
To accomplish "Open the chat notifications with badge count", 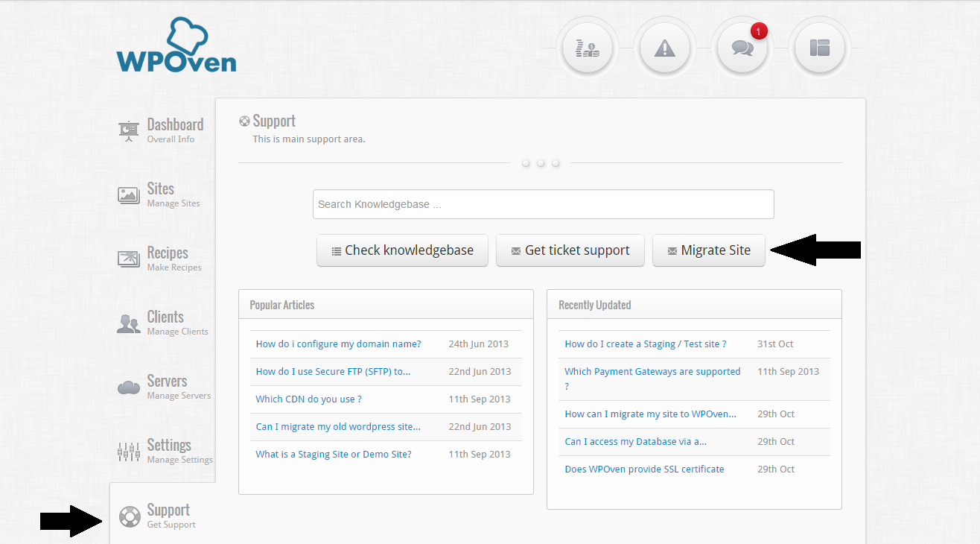I will click(742, 47).
